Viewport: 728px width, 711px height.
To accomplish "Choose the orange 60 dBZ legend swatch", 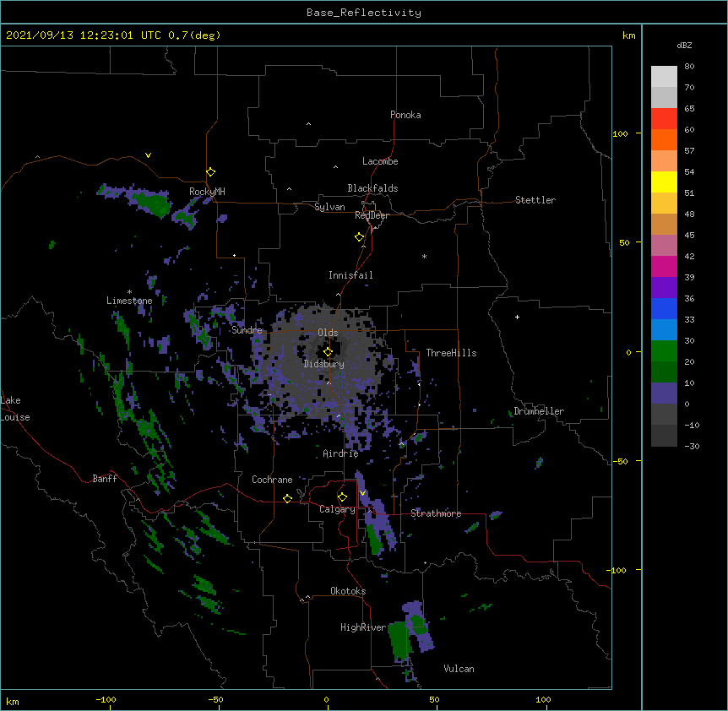I will coord(664,139).
